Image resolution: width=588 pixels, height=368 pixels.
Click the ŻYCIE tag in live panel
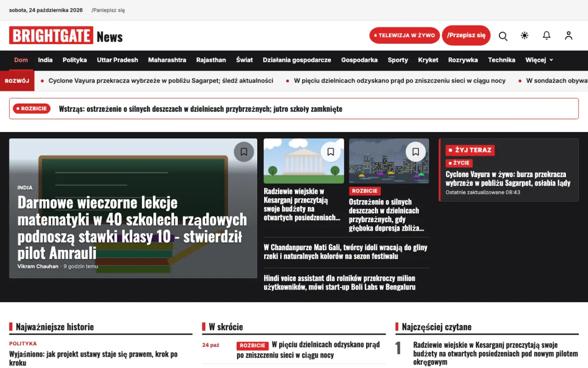(x=459, y=163)
